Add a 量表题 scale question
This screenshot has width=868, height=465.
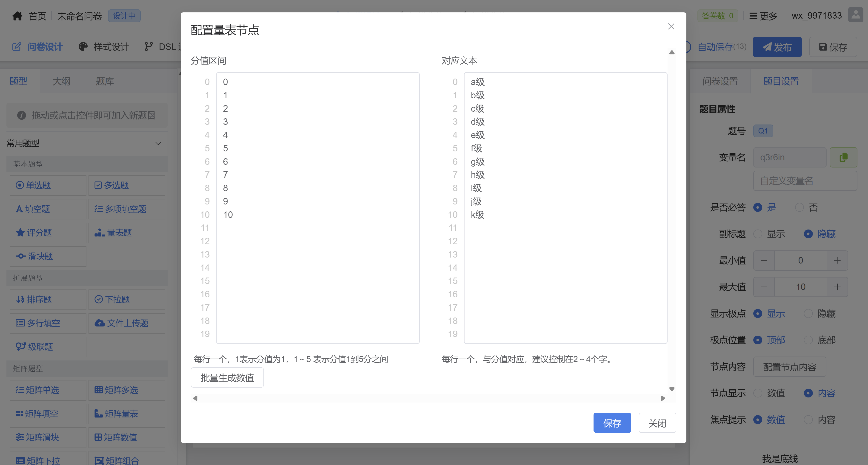tap(127, 233)
